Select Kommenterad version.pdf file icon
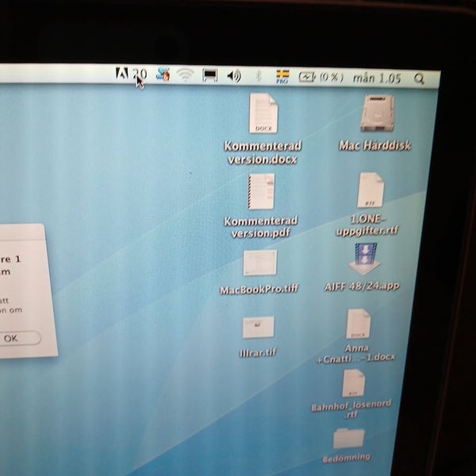Screen dimensions: 476x476 (261, 191)
